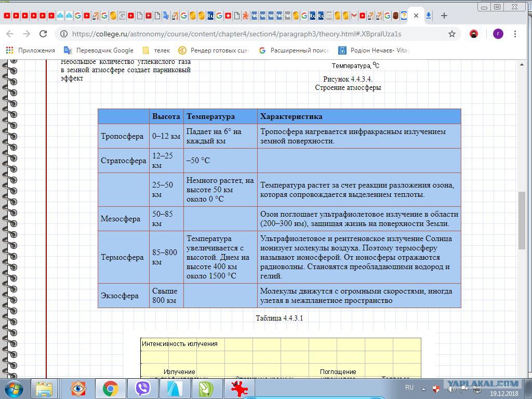Viewport: 532px width, 399px height.
Task: Click the 25–50 км height cell
Action: coord(166,190)
